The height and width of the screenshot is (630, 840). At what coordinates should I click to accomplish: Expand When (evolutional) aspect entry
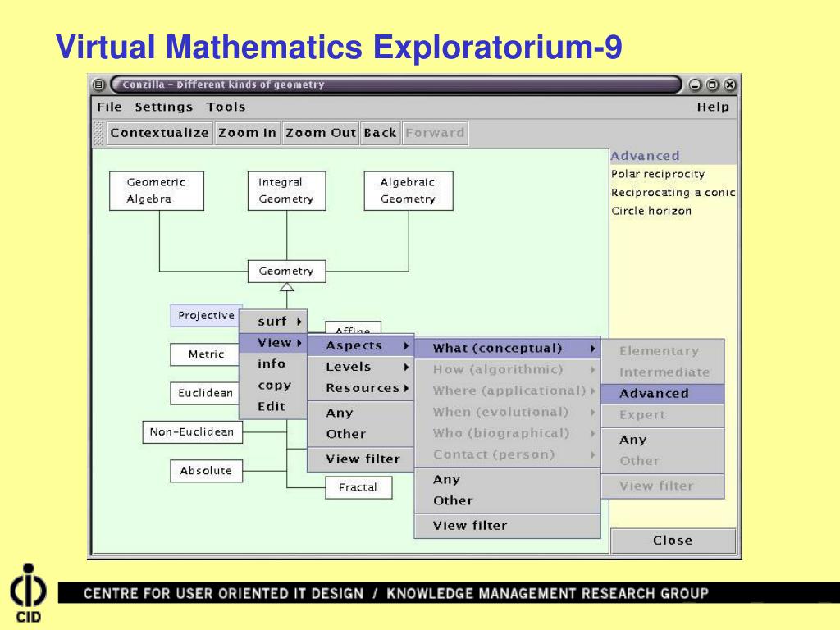(507, 412)
